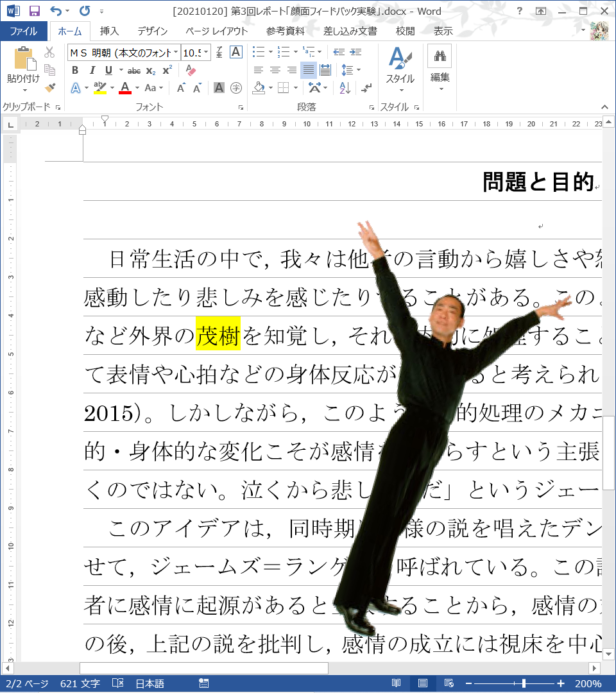
Task: Click the 621 文字 word count in status bar
Action: coord(81,683)
